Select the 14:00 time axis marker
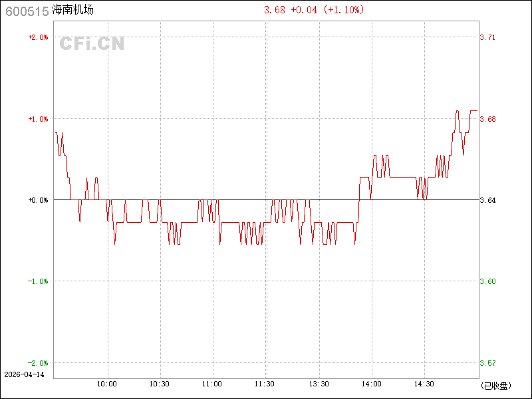 pos(371,384)
